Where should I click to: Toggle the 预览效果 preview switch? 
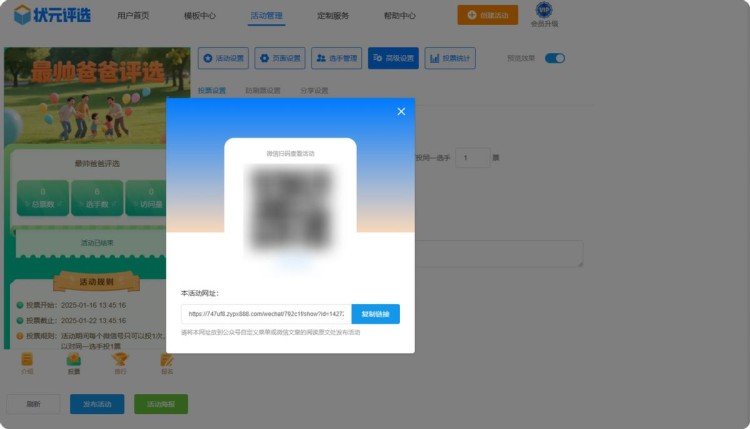pos(554,58)
